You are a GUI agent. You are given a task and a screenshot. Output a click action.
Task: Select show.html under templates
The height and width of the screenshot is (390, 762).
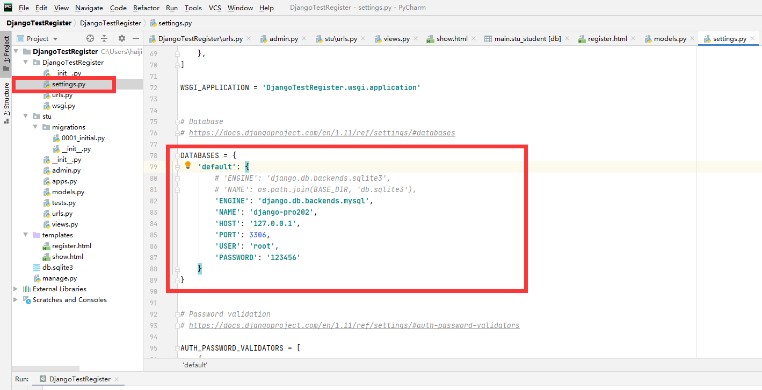pyautogui.click(x=68, y=256)
